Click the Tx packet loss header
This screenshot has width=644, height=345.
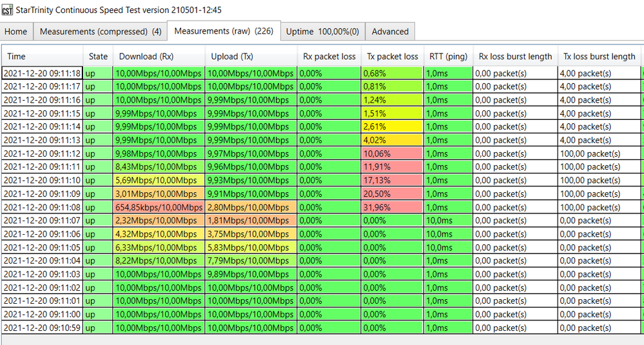392,56
